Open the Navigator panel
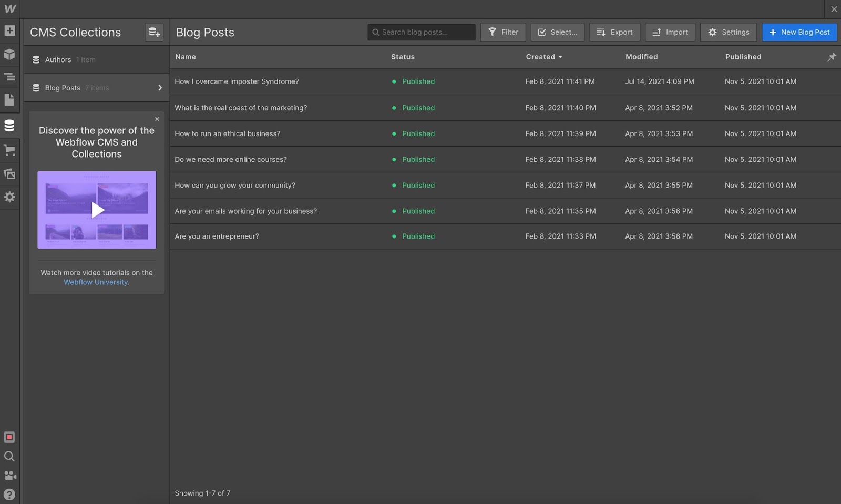This screenshot has width=841, height=504. (9, 77)
